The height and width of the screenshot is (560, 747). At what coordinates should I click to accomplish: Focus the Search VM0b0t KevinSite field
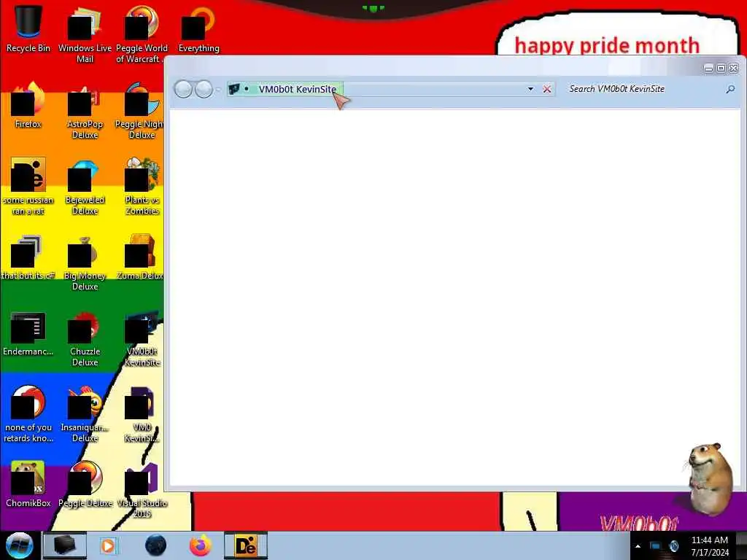(x=643, y=89)
